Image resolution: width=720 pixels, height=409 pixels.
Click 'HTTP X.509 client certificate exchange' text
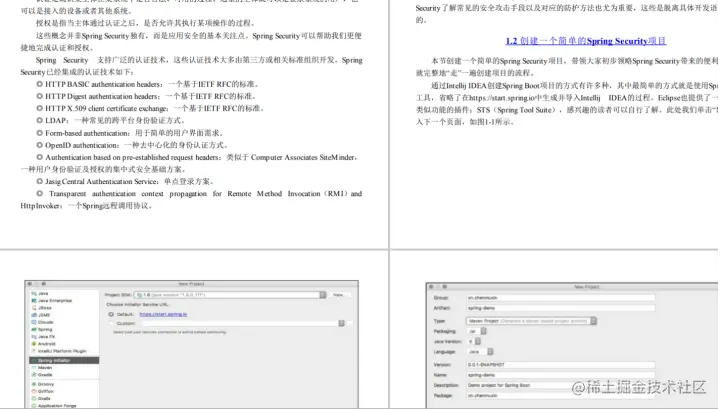point(107,109)
